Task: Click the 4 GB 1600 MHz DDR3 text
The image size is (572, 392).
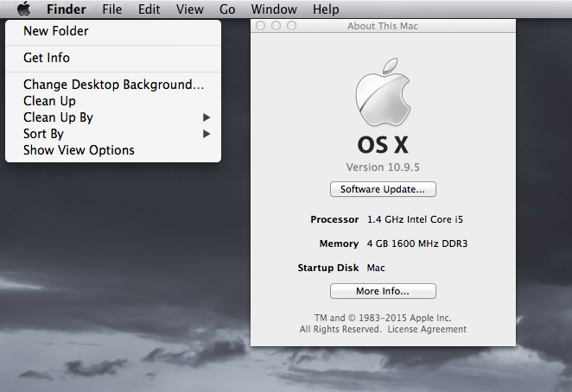Action: point(417,243)
